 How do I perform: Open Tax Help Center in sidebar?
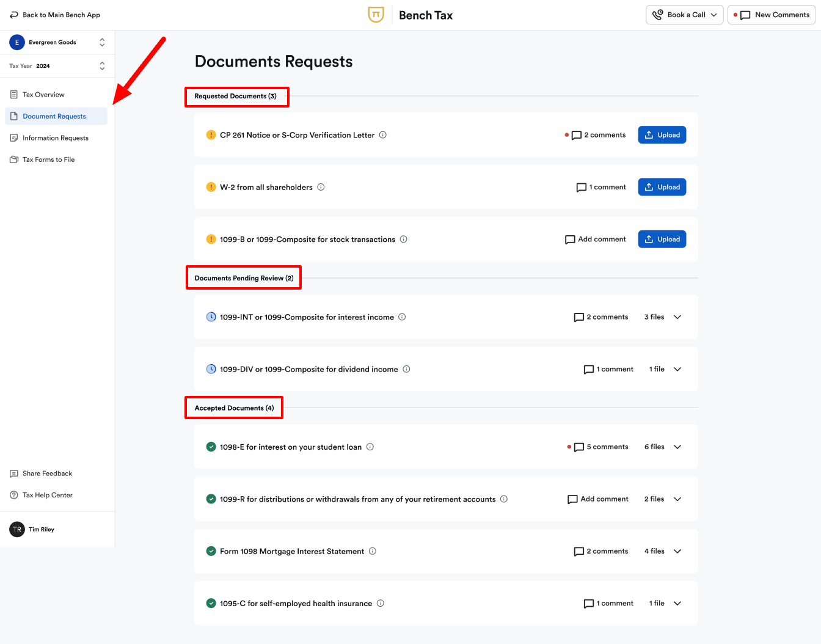[56, 495]
